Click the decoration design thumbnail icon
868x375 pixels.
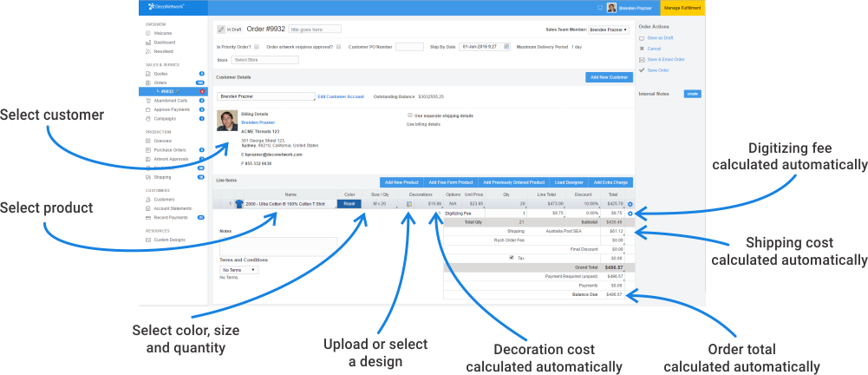pyautogui.click(x=410, y=204)
